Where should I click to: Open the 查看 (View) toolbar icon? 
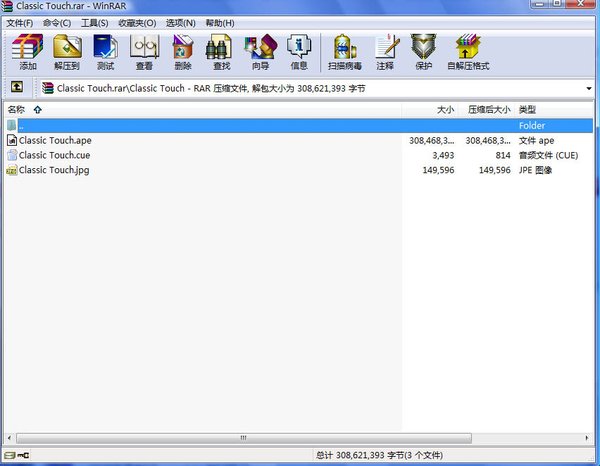[144, 52]
